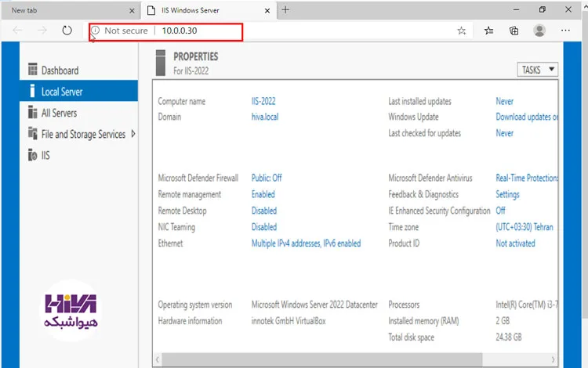
Task: Click the browser Back arrow
Action: tap(17, 31)
